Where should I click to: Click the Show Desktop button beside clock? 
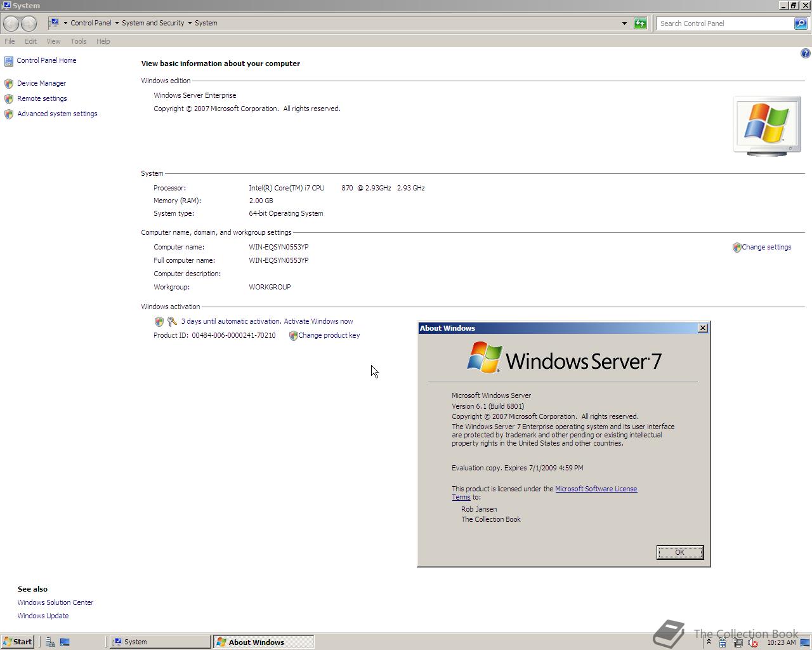805,642
